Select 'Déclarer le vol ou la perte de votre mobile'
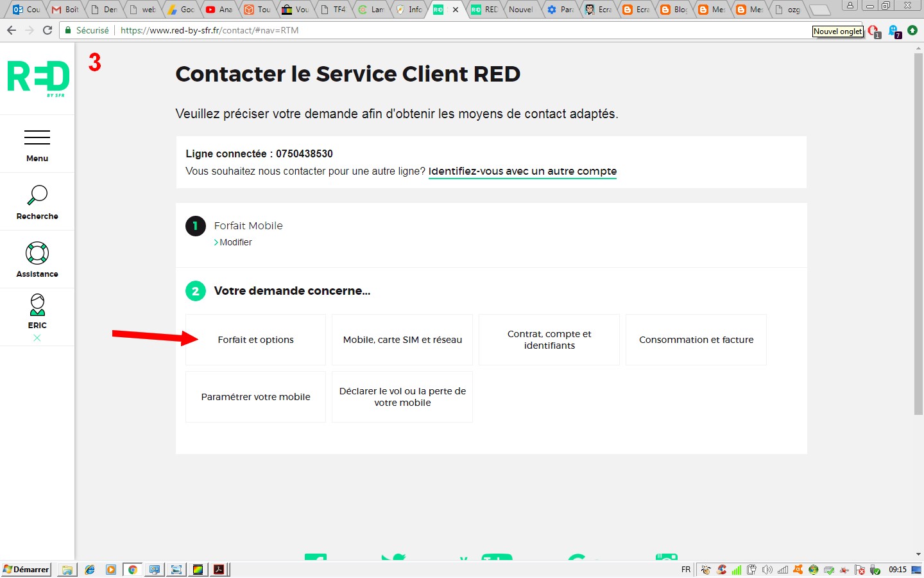924x578 pixels. tap(402, 397)
